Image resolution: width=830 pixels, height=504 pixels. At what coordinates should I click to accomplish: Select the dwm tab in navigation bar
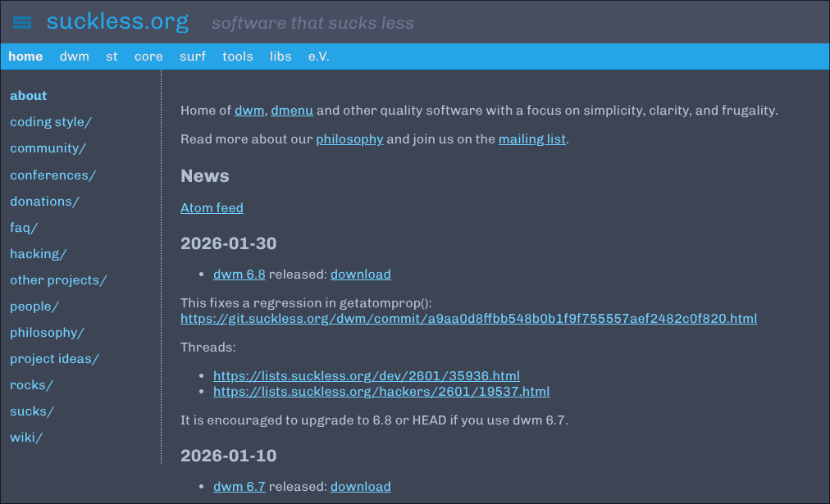74,57
